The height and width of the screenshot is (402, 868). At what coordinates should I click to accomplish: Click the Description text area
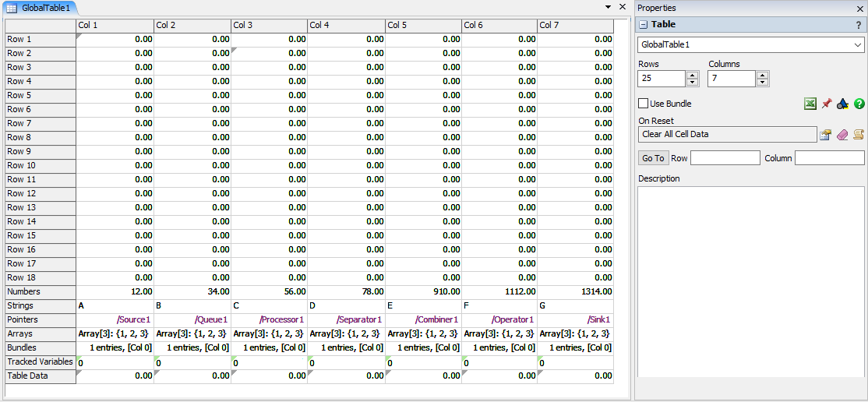pos(750,280)
